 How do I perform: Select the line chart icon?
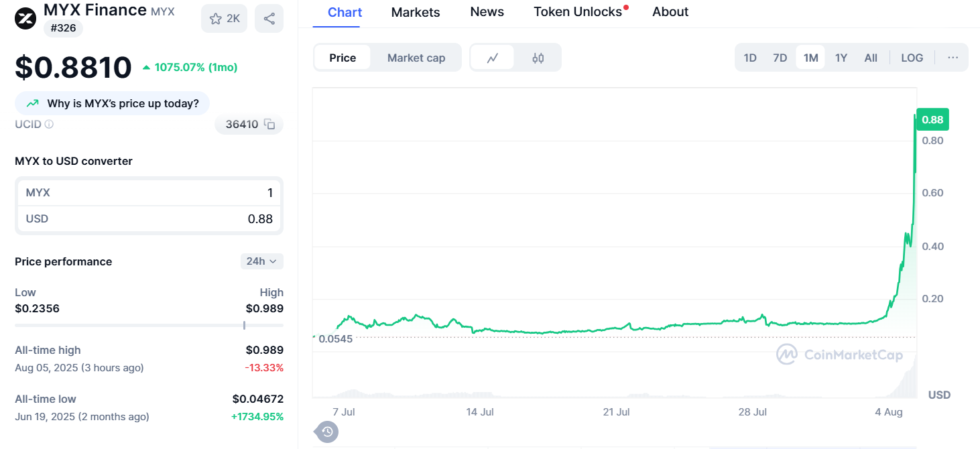click(x=493, y=58)
